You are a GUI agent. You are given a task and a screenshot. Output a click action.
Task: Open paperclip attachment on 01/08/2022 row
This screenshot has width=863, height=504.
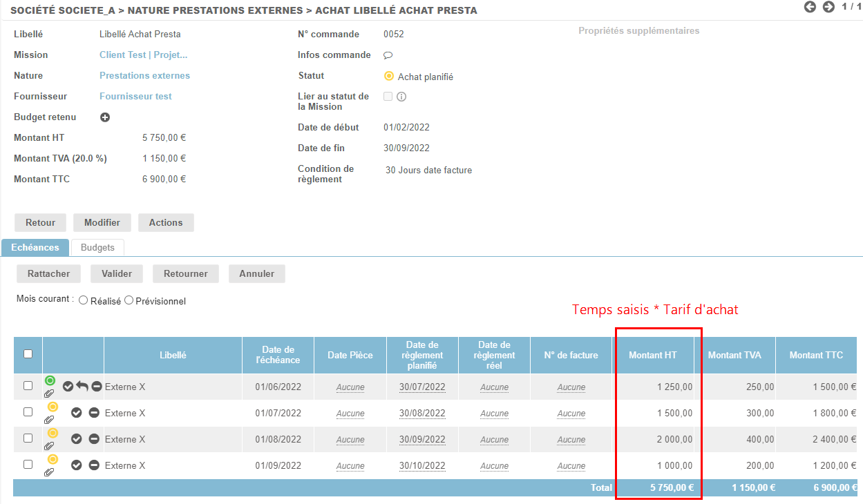click(x=49, y=446)
